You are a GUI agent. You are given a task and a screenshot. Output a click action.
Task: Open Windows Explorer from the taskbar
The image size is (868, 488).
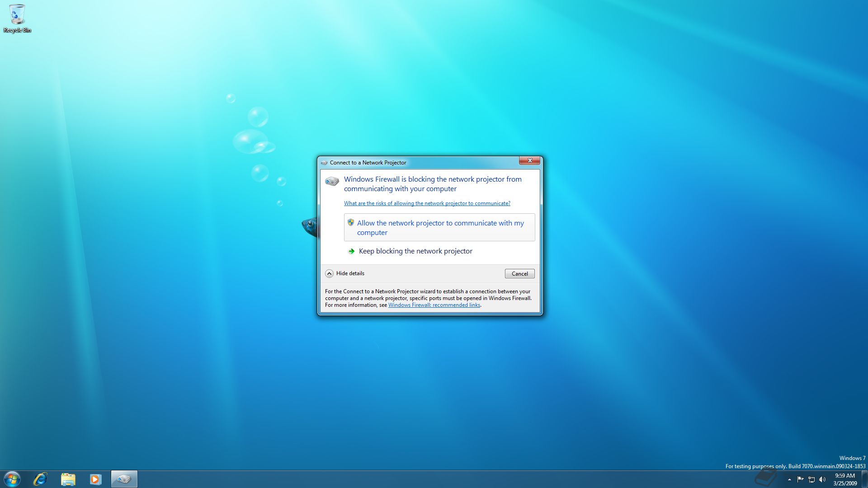(68, 479)
